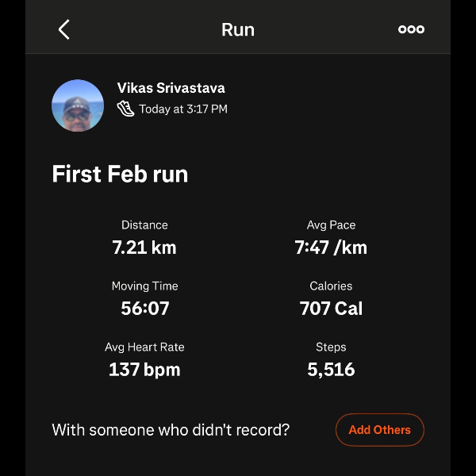The image size is (476, 476).
Task: Tap the Avg Pace stat label
Action: (x=331, y=225)
